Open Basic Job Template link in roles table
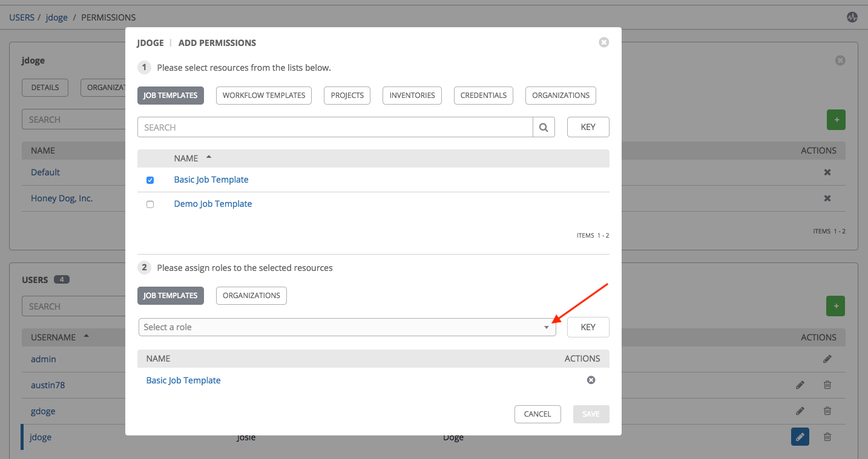 click(x=183, y=380)
